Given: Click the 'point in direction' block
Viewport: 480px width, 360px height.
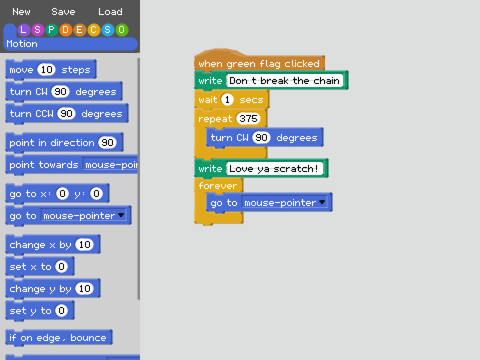Looking at the screenshot, I should click(65, 143).
